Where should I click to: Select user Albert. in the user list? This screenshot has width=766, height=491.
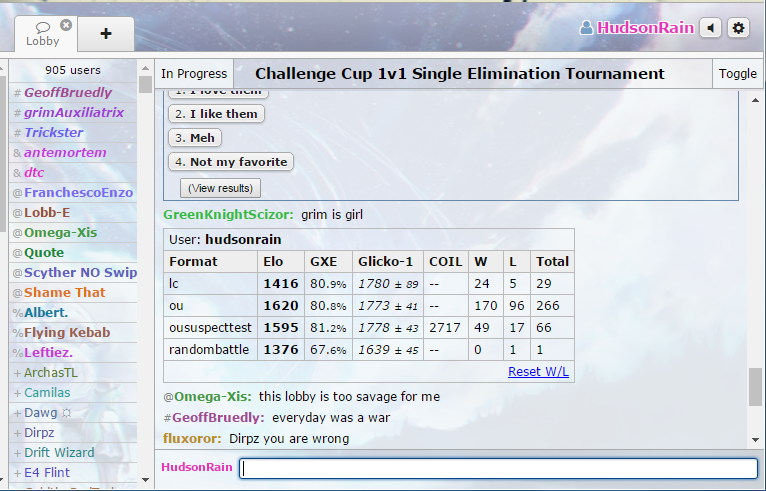tap(73, 313)
